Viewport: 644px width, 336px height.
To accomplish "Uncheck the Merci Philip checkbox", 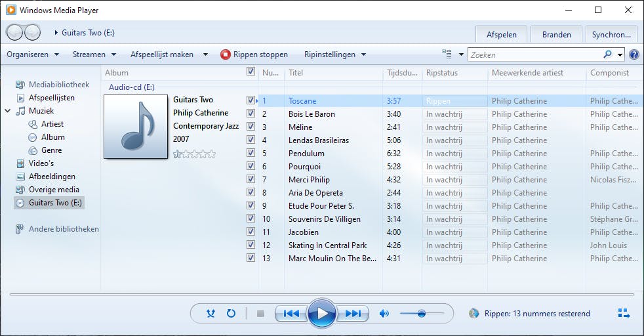I will point(251,178).
